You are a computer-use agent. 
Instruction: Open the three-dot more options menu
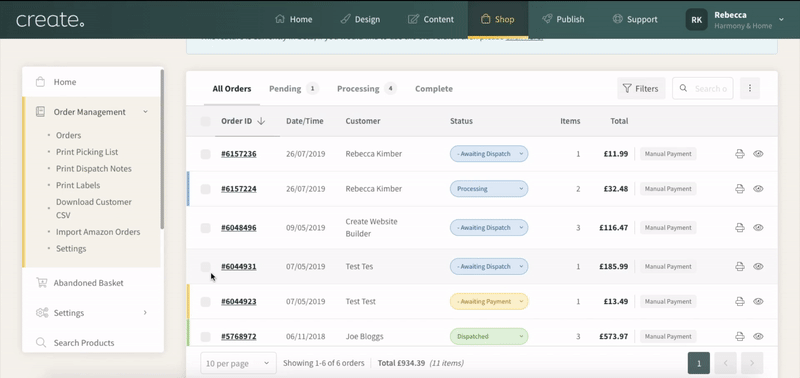tap(749, 88)
